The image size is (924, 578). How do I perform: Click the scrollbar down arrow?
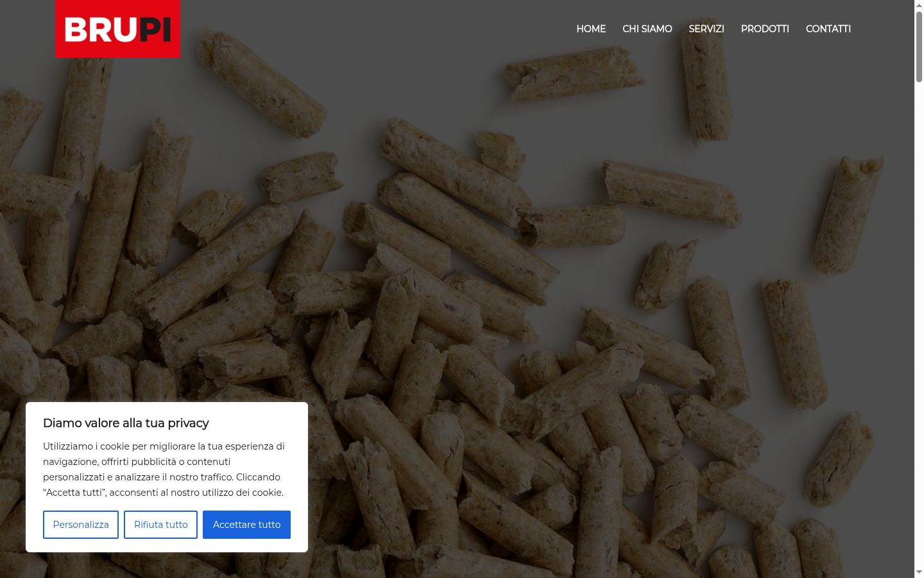click(919, 572)
